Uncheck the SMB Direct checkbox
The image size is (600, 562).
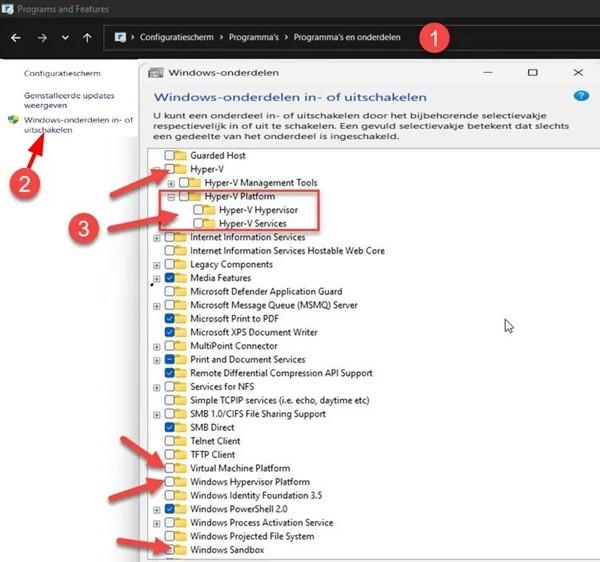click(170, 427)
